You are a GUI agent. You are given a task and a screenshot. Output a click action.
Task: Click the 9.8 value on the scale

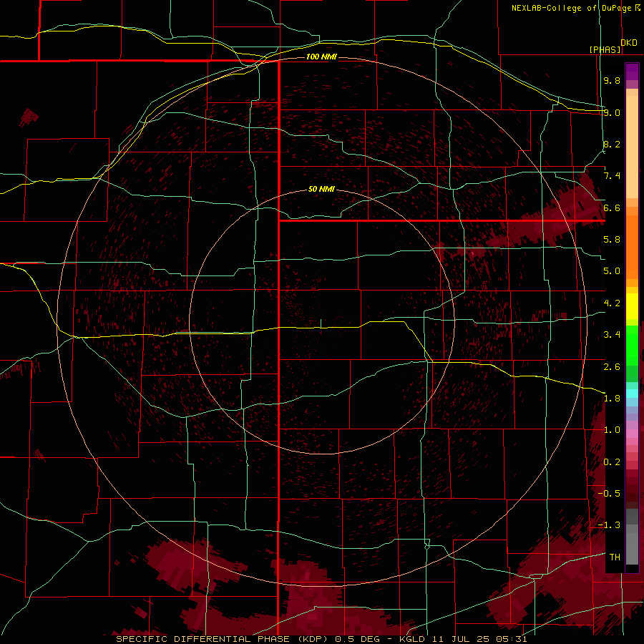pyautogui.click(x=612, y=80)
